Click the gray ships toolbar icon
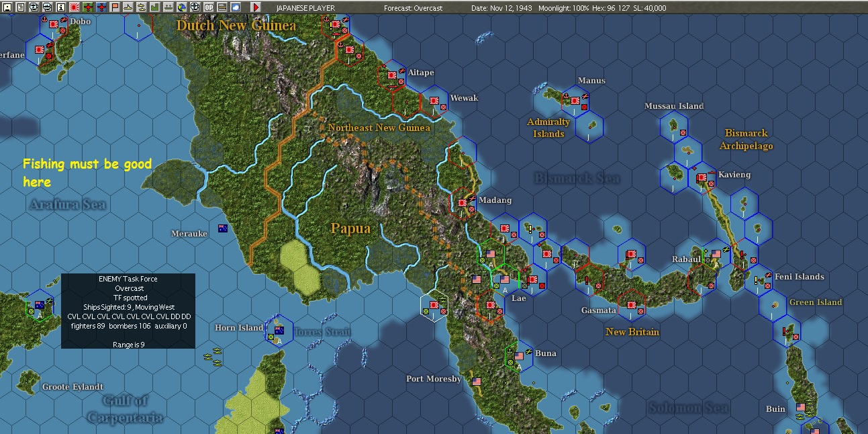This screenshot has height=434, width=868. 168,7
